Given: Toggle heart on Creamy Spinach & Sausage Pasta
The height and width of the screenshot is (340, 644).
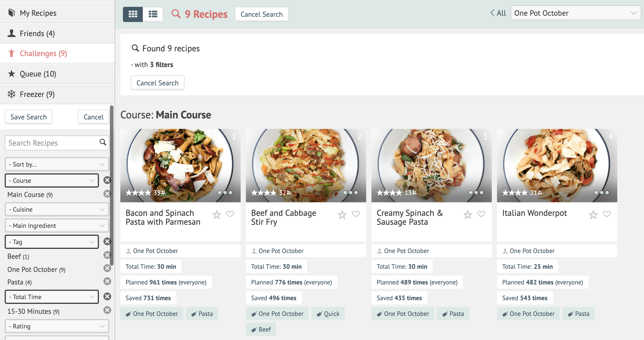Looking at the screenshot, I should click(x=481, y=214).
